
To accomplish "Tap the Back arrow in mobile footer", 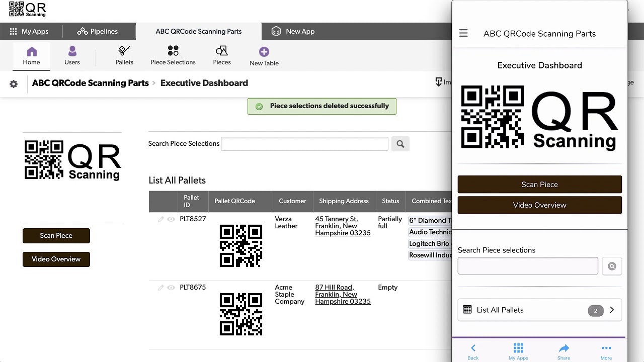I will pos(473,351).
